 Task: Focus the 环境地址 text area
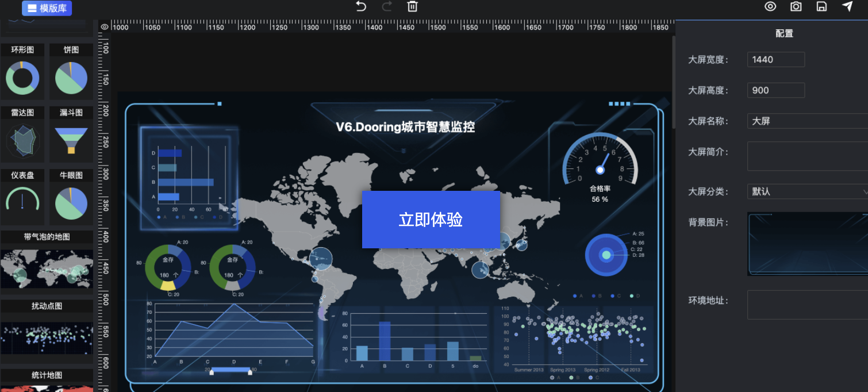[807, 305]
